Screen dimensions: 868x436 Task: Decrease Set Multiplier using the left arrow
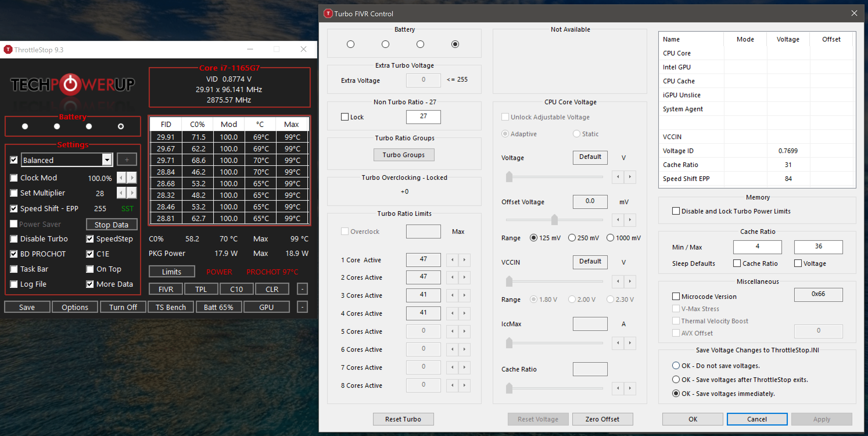click(x=121, y=193)
